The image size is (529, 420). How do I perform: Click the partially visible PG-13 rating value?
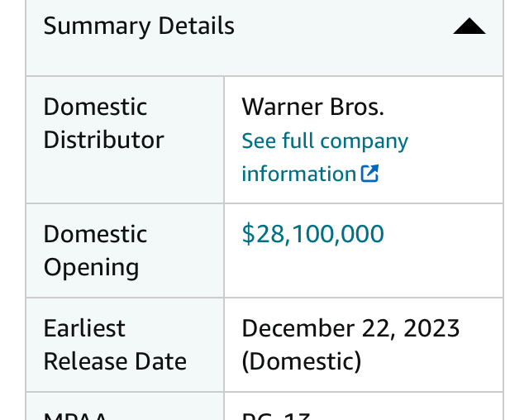click(x=276, y=417)
